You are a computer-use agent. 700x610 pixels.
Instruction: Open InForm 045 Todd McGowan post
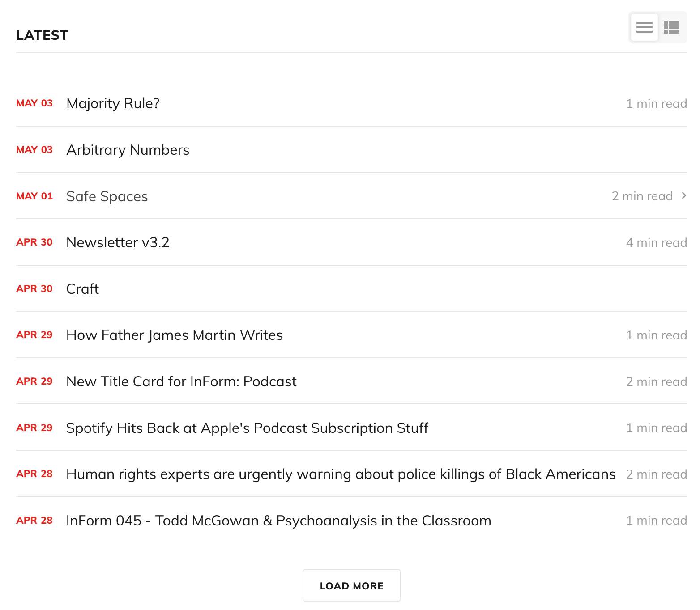click(278, 521)
